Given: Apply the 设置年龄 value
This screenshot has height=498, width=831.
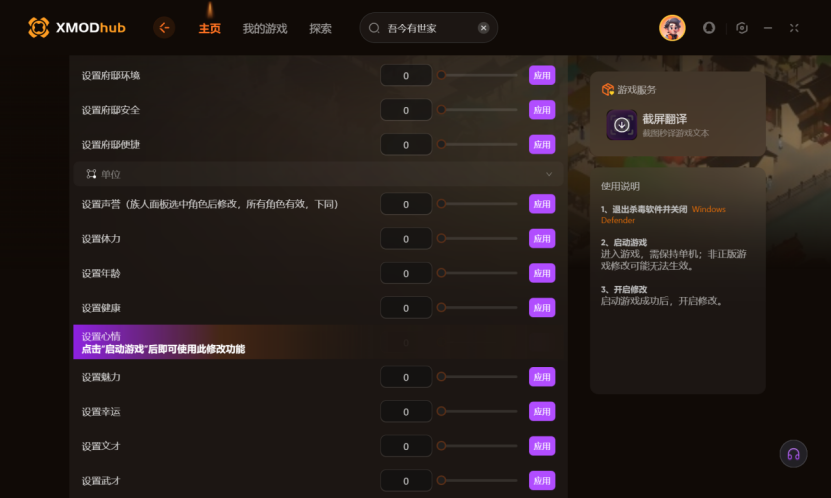Looking at the screenshot, I should pyautogui.click(x=542, y=273).
